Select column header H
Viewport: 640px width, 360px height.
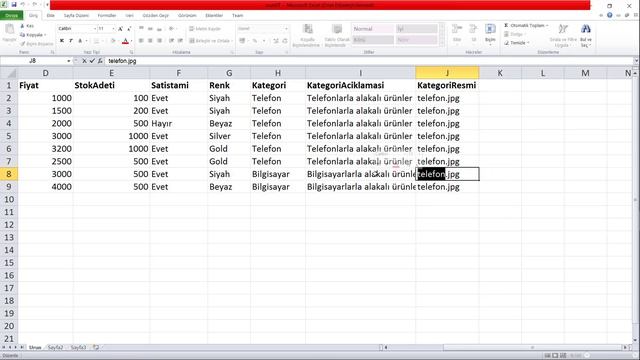tap(278, 73)
